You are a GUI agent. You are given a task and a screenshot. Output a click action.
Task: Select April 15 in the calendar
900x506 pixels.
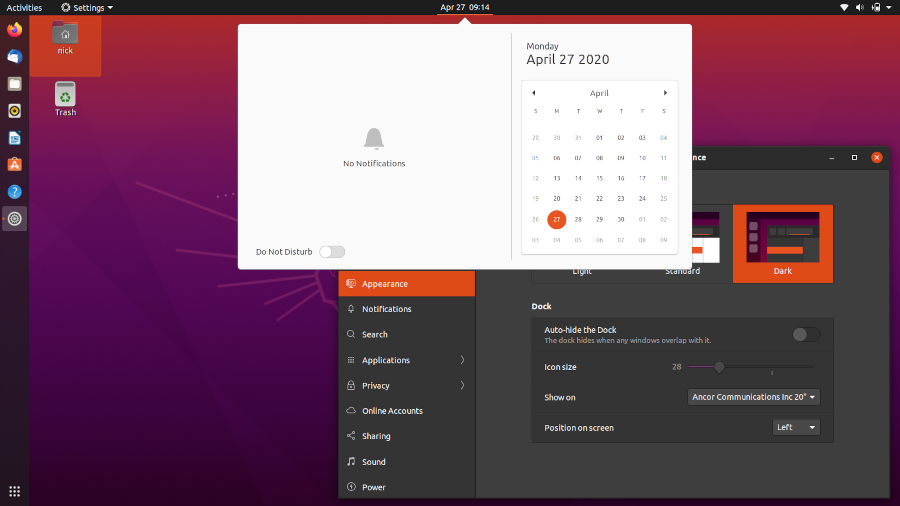[599, 178]
